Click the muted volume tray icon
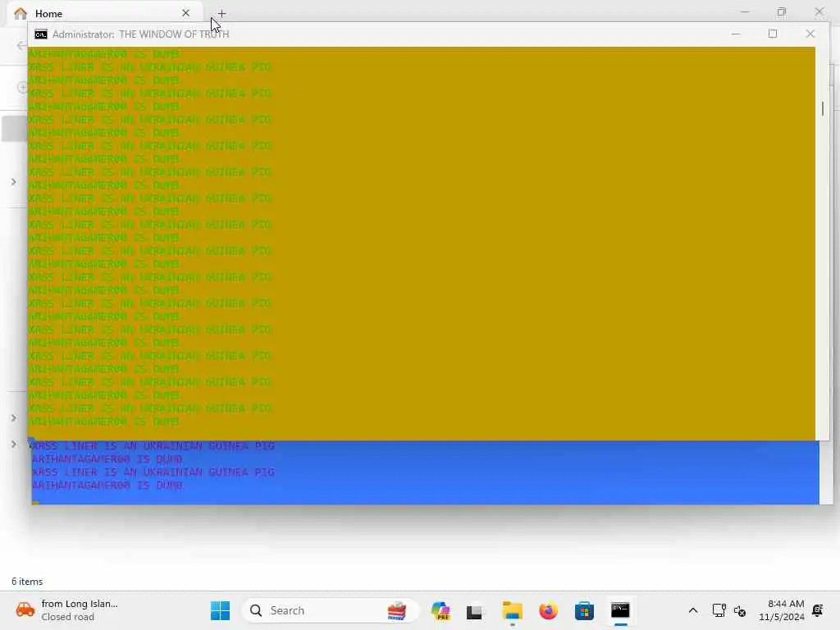 click(740, 611)
